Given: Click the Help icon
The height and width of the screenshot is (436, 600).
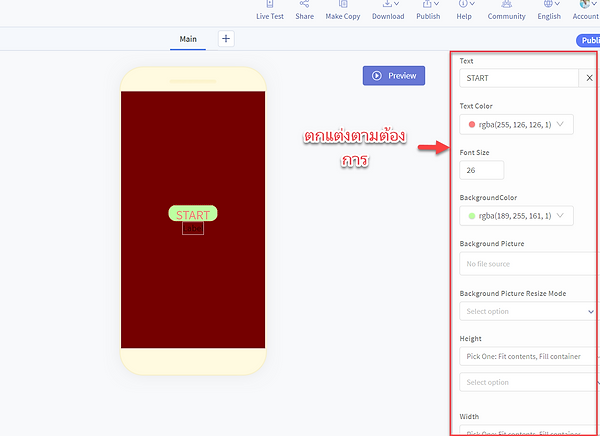Looking at the screenshot, I should click(463, 4).
